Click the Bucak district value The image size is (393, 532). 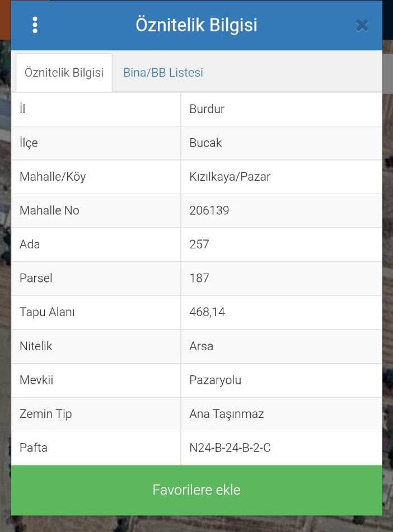pos(205,143)
